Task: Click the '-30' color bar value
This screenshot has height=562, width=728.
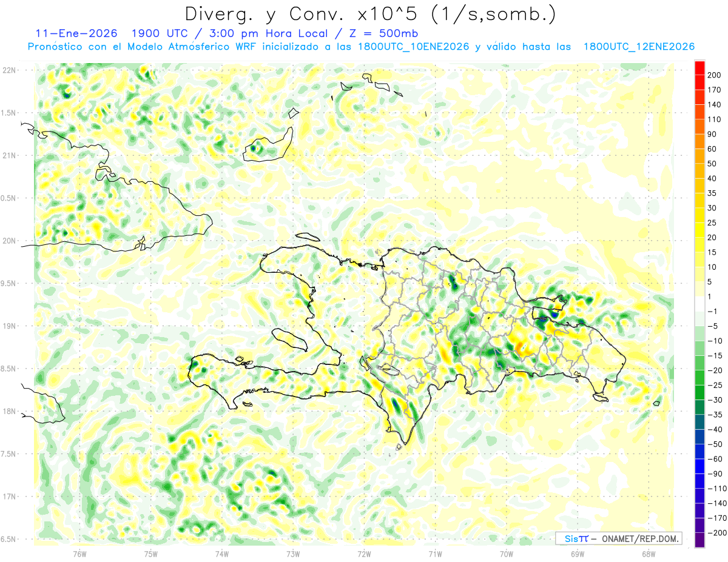Action: coord(715,400)
